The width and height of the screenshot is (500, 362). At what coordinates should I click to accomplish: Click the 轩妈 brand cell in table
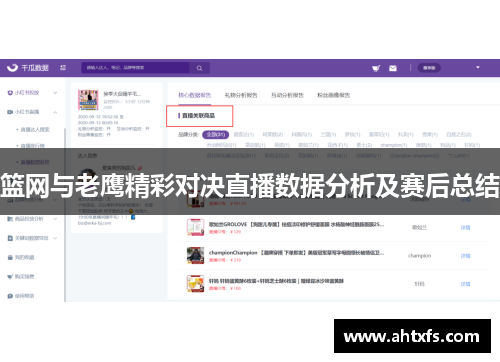[x=419, y=284]
